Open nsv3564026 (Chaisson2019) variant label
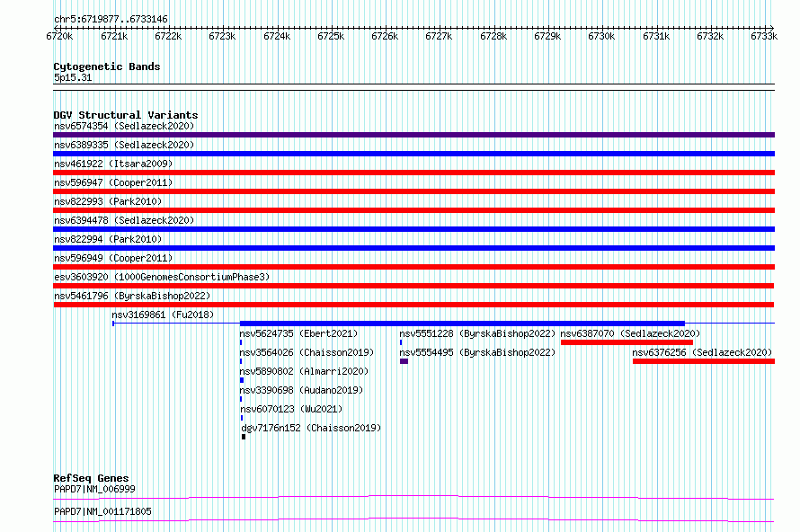 coord(307,352)
